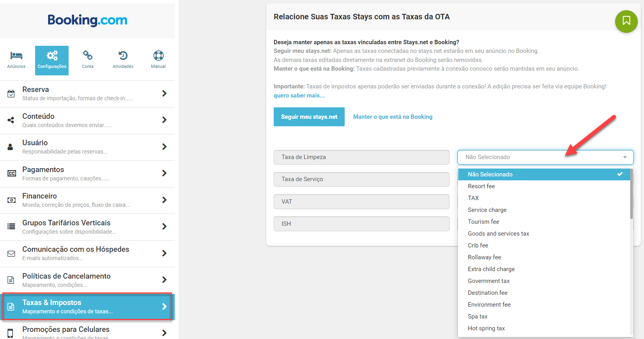Expand Promoções para Celulares chevron

[x=164, y=333]
